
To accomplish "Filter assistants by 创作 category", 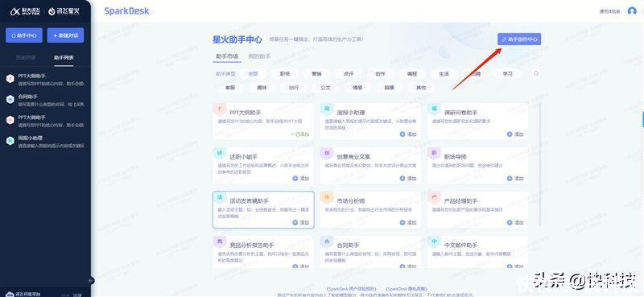I will click(380, 74).
